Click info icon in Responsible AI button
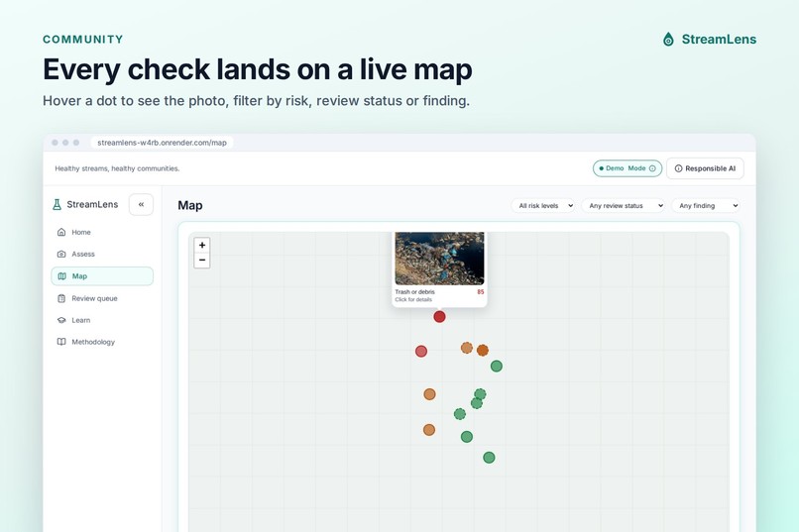This screenshot has height=532, width=799. 678,168
